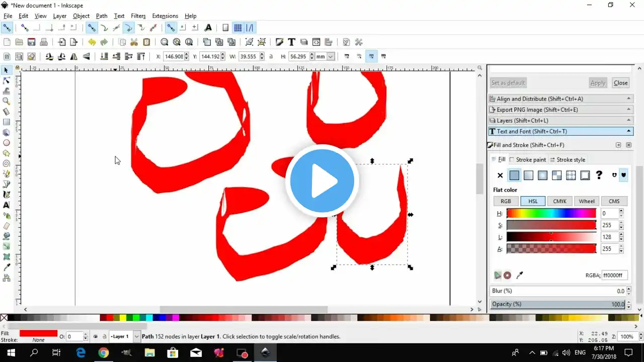Toggle Layer 1 visibility eye
The height and width of the screenshot is (362, 644).
pyautogui.click(x=96, y=336)
